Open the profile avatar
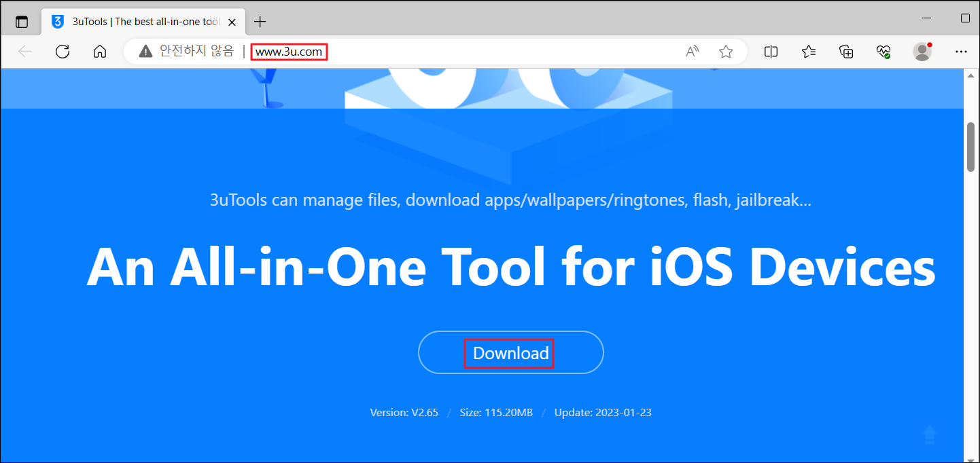 coord(922,52)
